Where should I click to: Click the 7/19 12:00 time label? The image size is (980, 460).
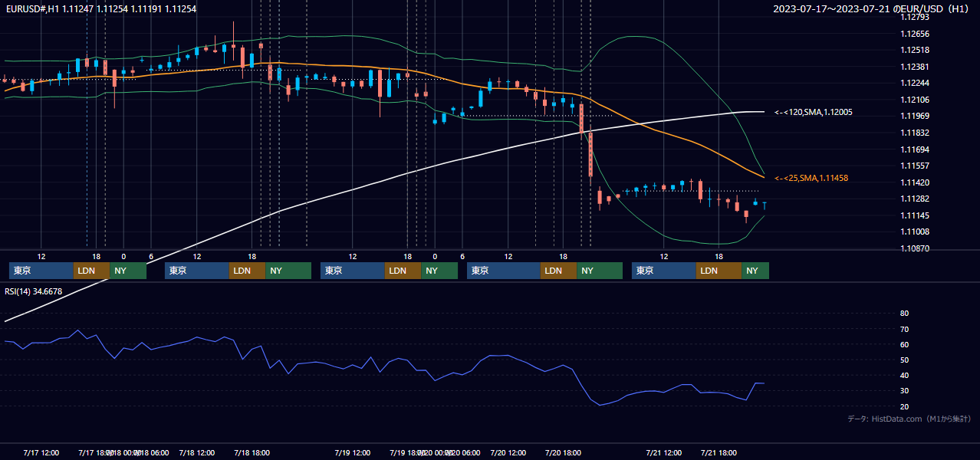pos(352,452)
